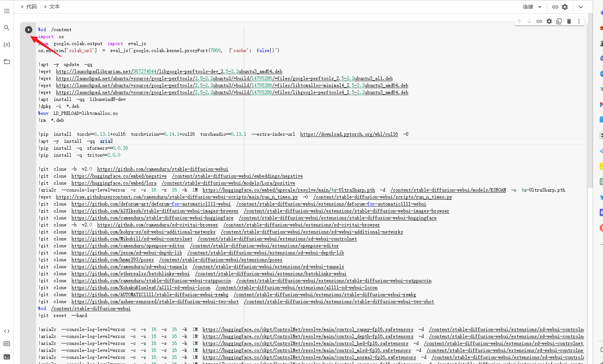
Task: Add a text cell with + 文本
Action: (51, 7)
